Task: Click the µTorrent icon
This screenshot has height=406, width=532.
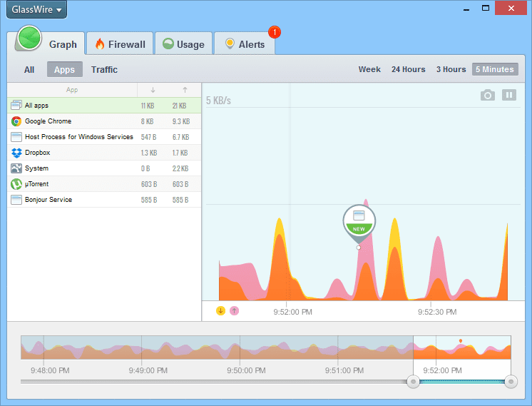Action: coord(16,184)
